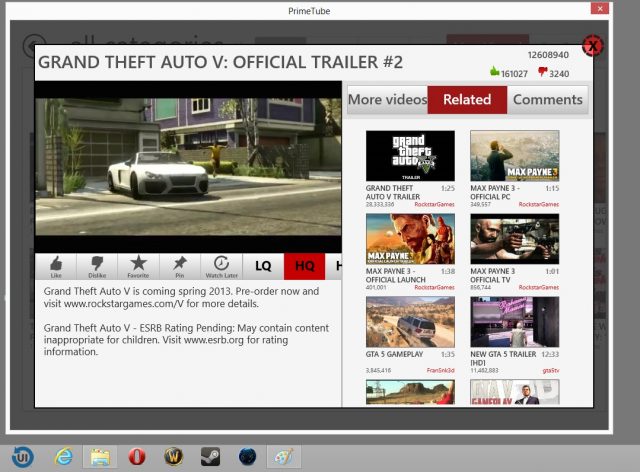640x472 pixels.
Task: Open the GTA 5 Gameplay related video
Action: 410,321
